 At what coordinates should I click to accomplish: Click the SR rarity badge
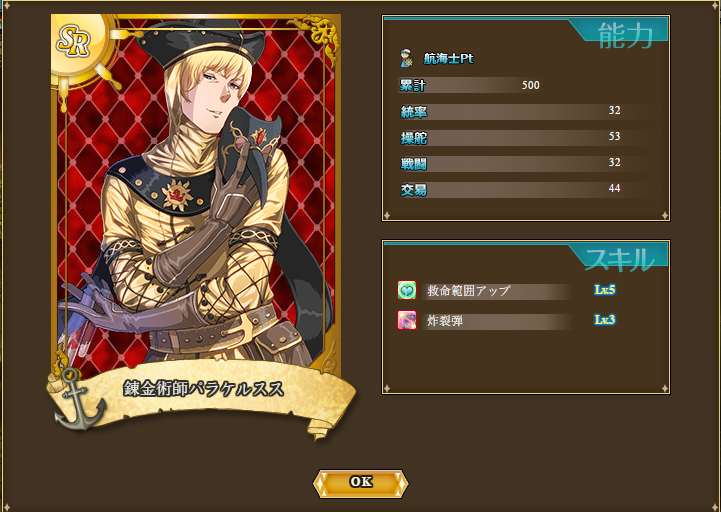74,42
